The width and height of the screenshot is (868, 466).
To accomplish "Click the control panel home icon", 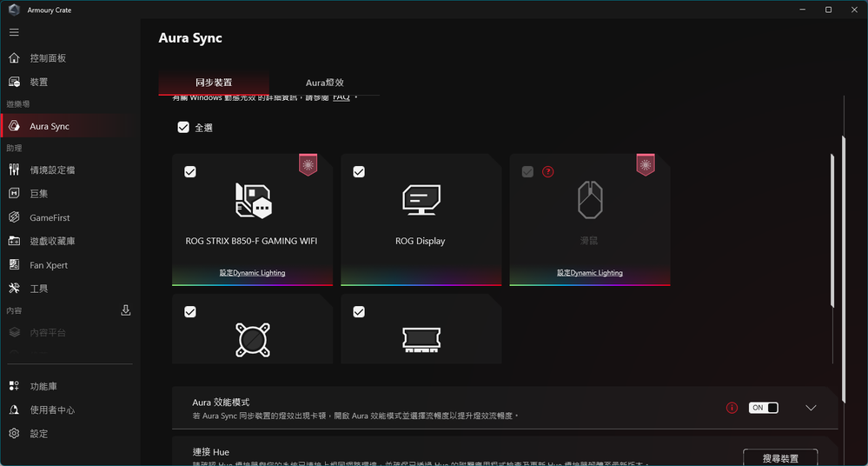I will tap(15, 57).
